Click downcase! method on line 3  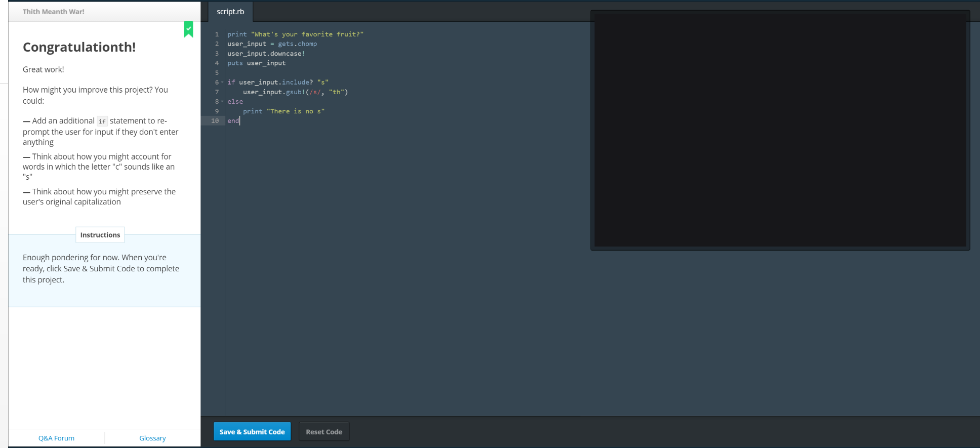point(287,54)
